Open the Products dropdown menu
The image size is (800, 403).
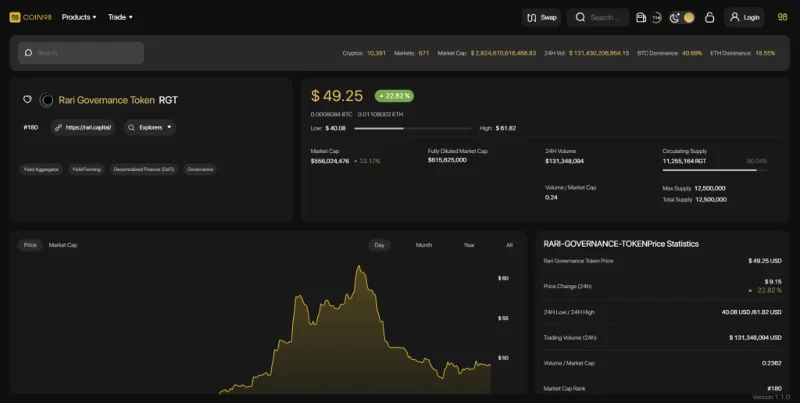[x=79, y=17]
